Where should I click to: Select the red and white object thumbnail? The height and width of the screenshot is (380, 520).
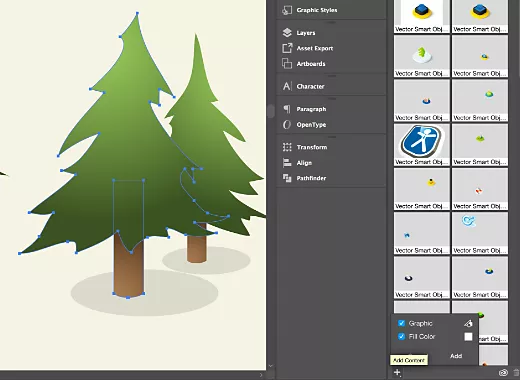pyautogui.click(x=480, y=189)
